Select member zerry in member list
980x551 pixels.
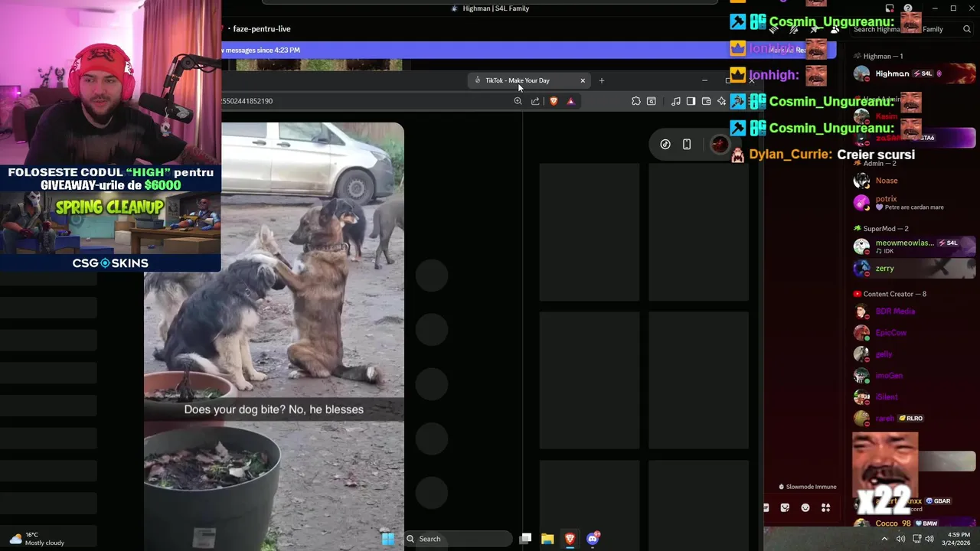(914, 269)
